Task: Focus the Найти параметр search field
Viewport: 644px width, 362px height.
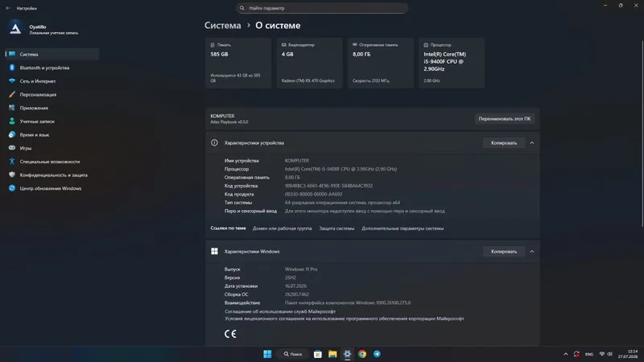Action: (x=322, y=8)
